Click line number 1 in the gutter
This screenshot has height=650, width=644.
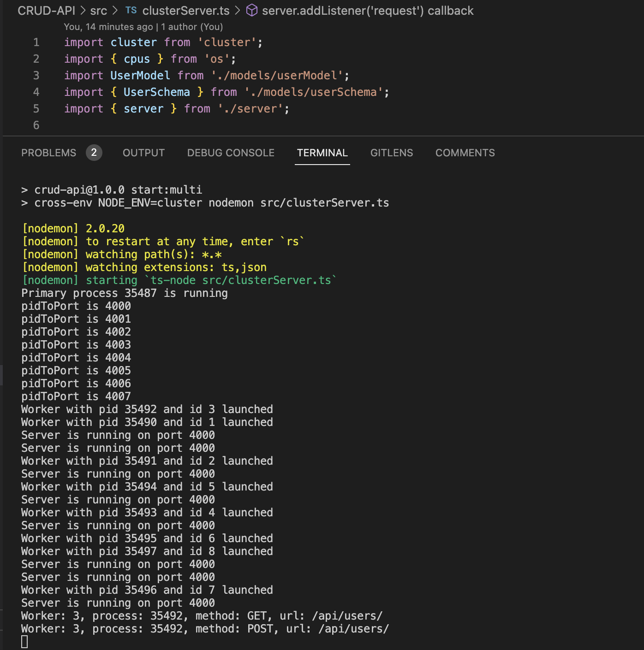(36, 42)
